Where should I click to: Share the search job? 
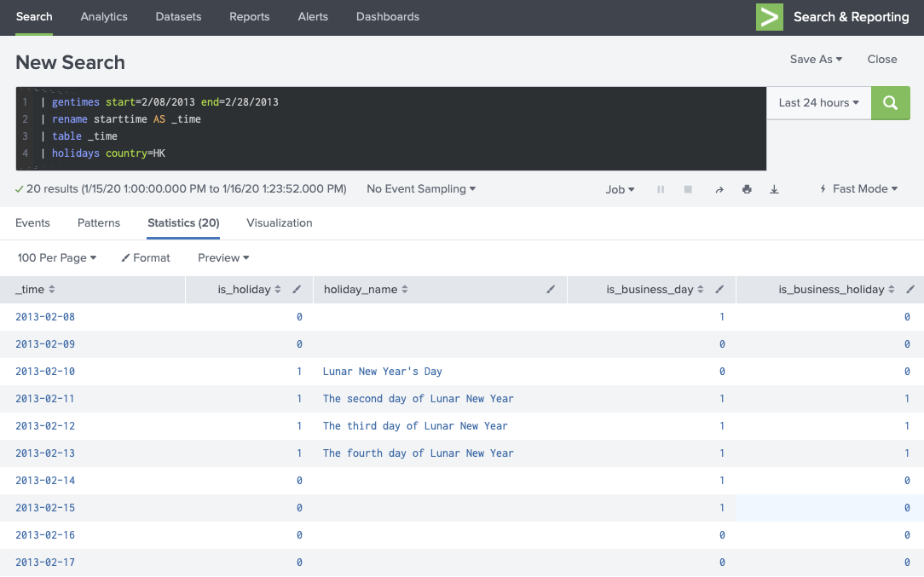click(x=719, y=189)
